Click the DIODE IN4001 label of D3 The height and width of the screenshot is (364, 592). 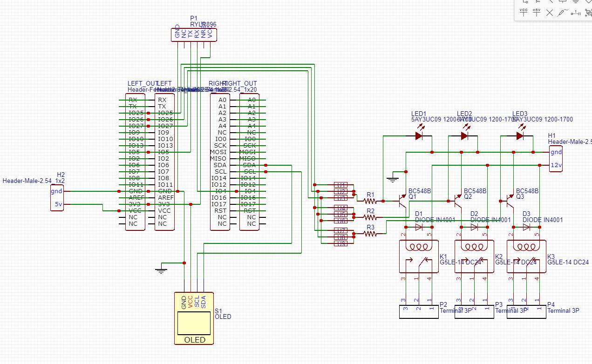point(543,220)
